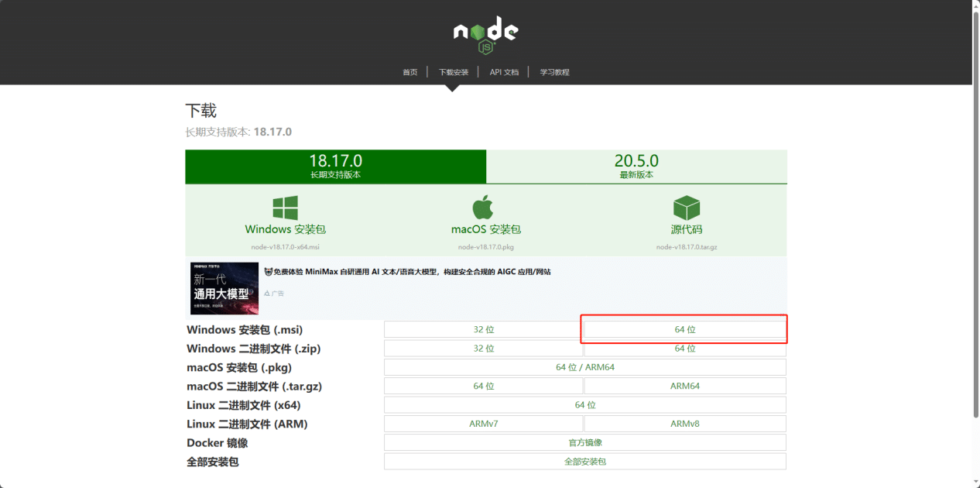Download Windows .msi 32 位 installer

click(484, 329)
